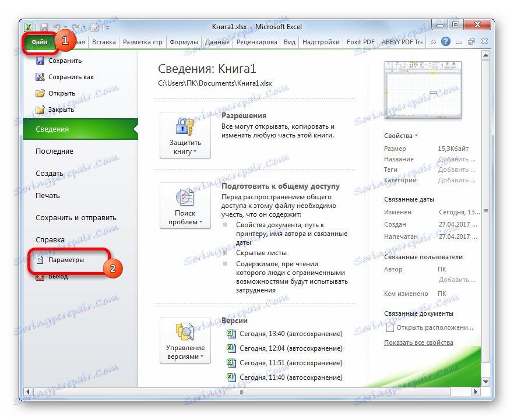Switch to the Данные tab
Viewport: 514px width, 420px height.
tap(217, 42)
